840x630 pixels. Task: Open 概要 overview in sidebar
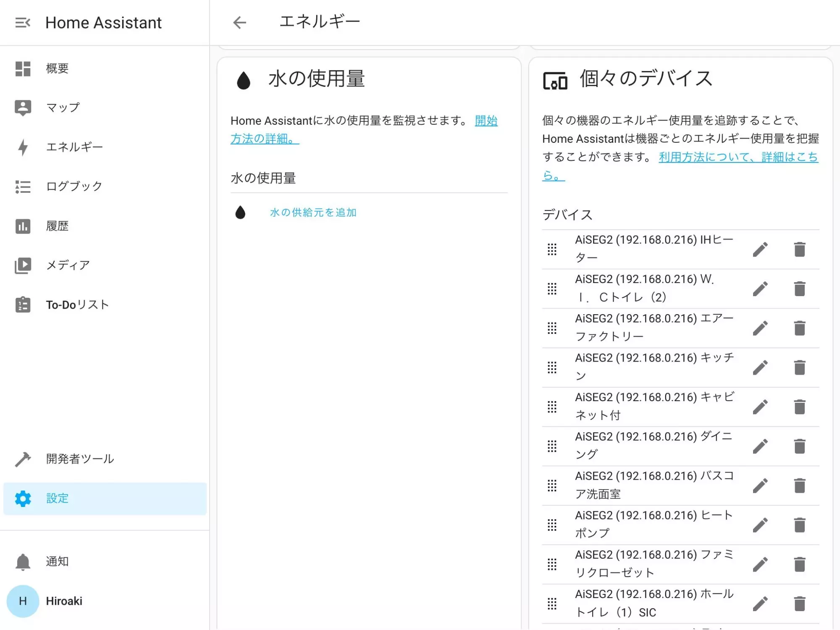(x=105, y=68)
